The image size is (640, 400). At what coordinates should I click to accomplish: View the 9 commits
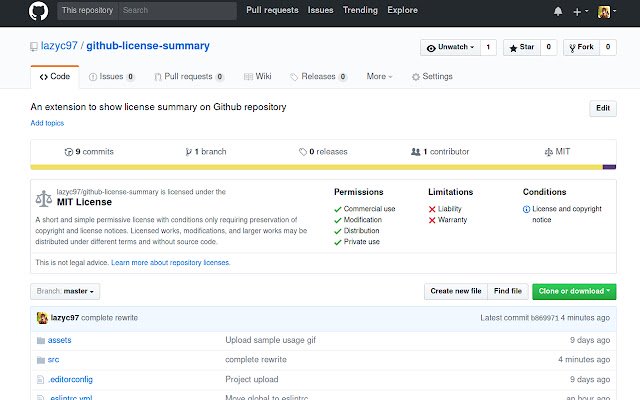(89, 152)
